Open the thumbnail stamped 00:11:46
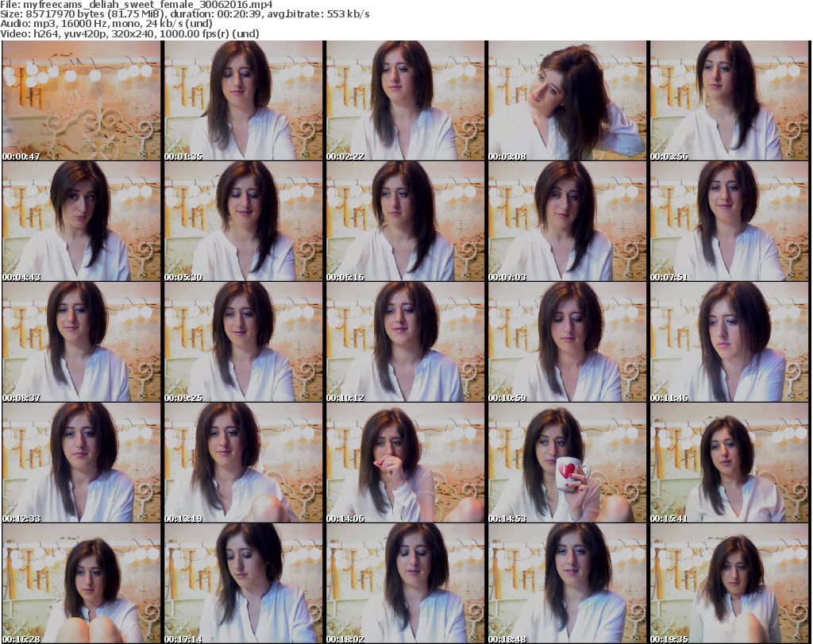Viewport: 813px width, 644px height. [730, 342]
